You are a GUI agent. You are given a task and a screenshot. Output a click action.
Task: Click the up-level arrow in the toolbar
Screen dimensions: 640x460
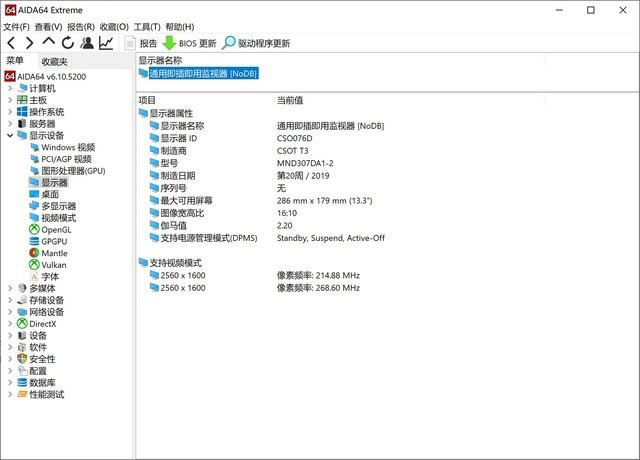click(49, 42)
